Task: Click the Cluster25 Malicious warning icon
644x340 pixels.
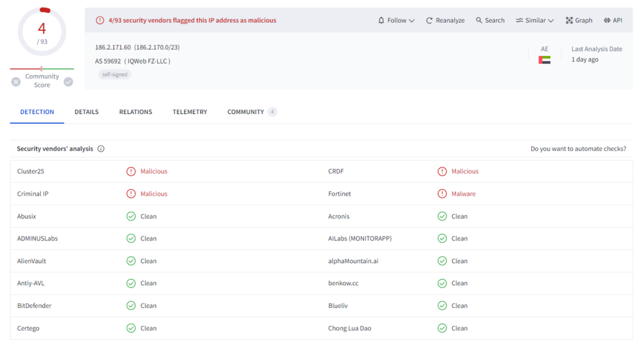Action: pyautogui.click(x=131, y=171)
